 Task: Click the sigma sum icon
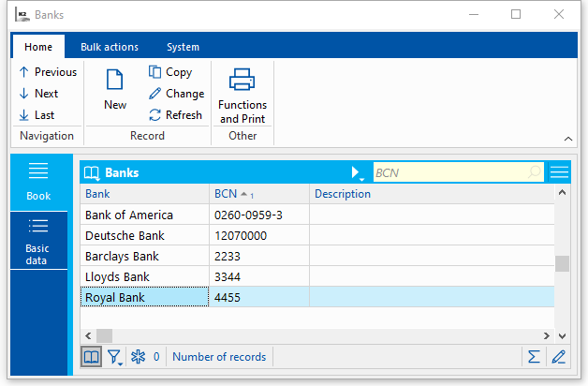(534, 357)
